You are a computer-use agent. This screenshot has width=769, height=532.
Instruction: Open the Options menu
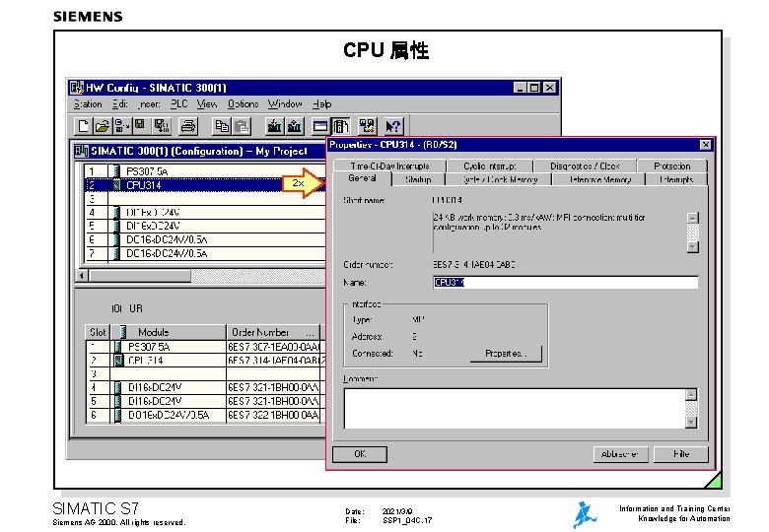243,103
